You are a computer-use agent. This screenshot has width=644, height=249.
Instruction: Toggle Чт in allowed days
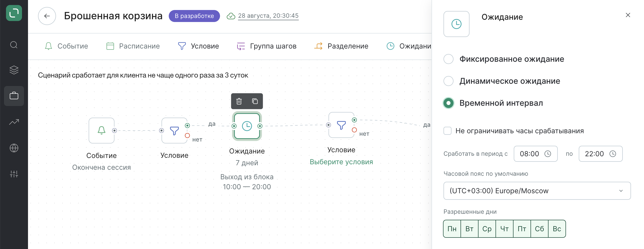point(504,229)
